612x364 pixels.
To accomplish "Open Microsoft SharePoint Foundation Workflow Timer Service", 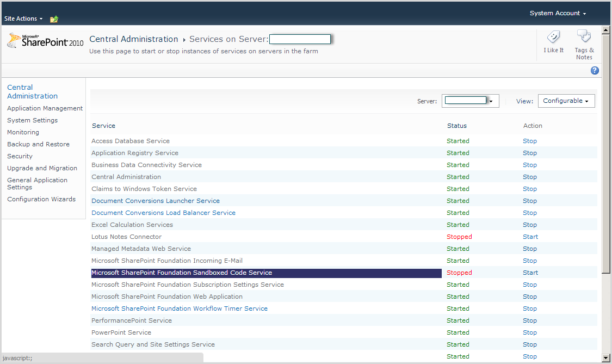I will 180,309.
